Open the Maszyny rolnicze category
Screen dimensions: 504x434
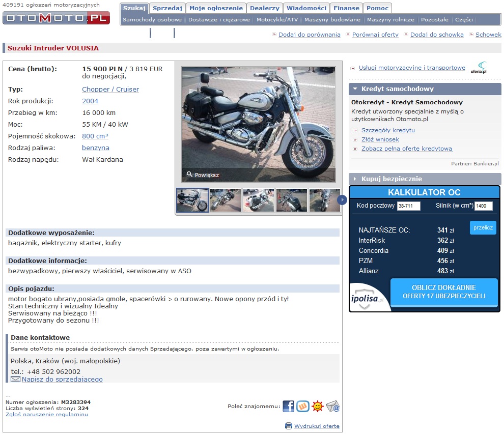point(390,20)
